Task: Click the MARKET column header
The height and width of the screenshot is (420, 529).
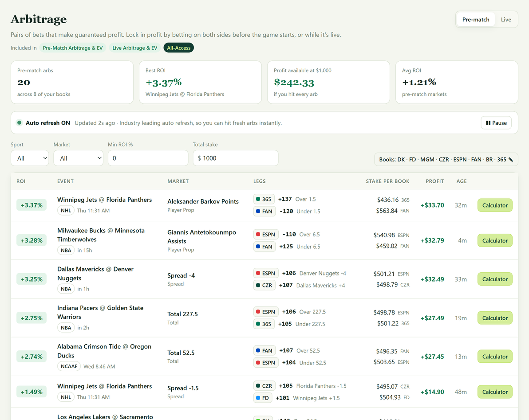Action: 178,181
